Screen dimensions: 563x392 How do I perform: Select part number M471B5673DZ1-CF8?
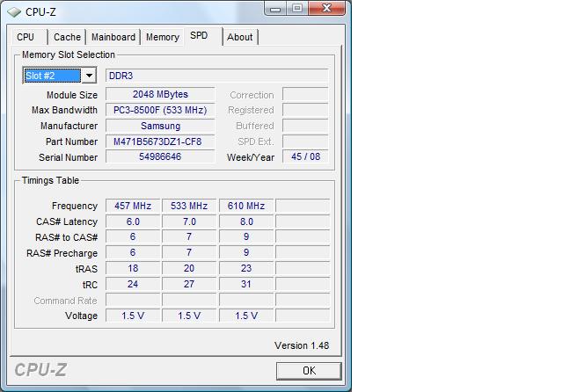pos(160,142)
